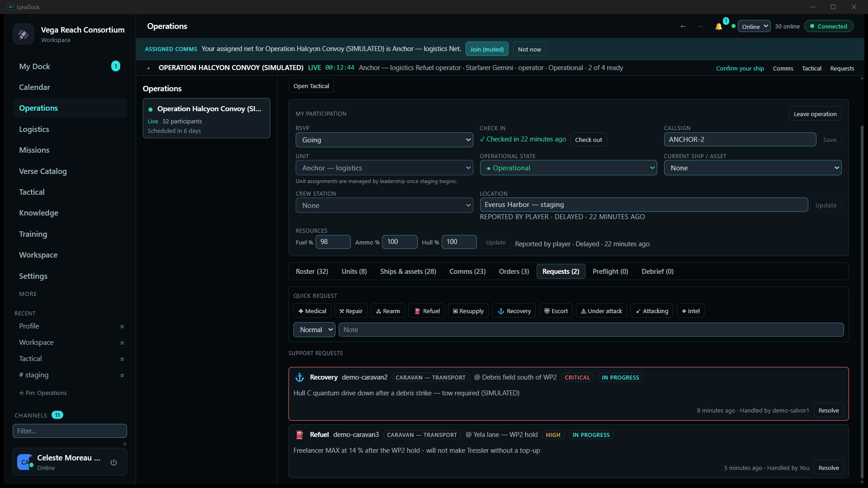Screen dimensions: 868x488
Task: Send a Recovery quick request
Action: [x=514, y=311]
